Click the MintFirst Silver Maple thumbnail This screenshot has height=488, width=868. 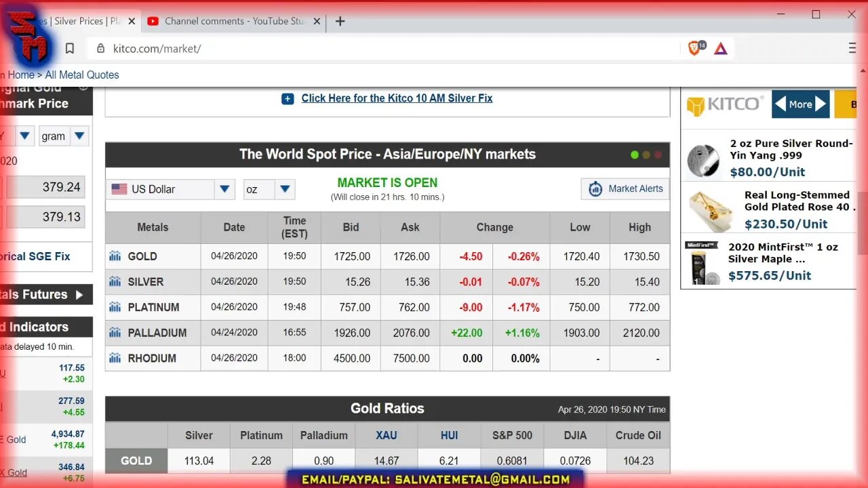[703, 262]
